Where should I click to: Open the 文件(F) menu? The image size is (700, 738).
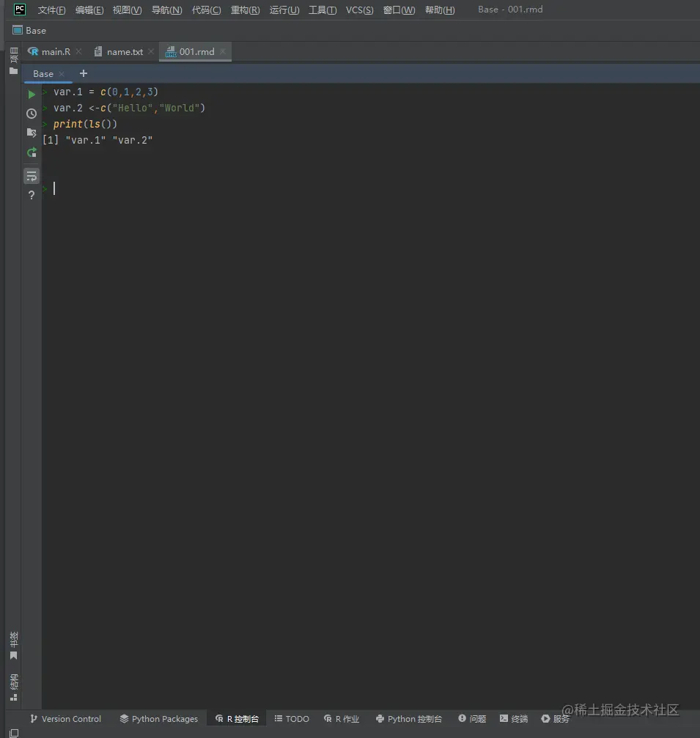(x=51, y=10)
